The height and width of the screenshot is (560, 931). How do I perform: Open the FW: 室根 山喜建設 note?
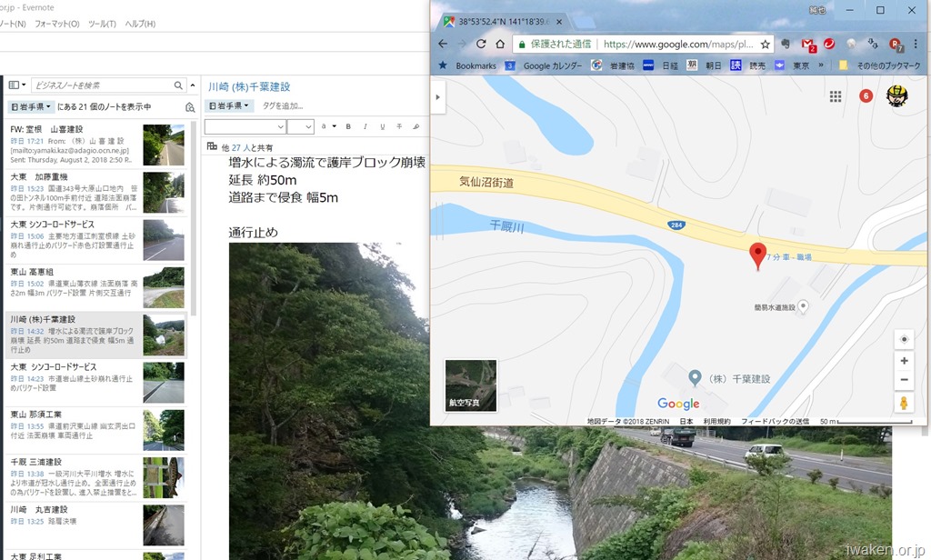click(96, 145)
